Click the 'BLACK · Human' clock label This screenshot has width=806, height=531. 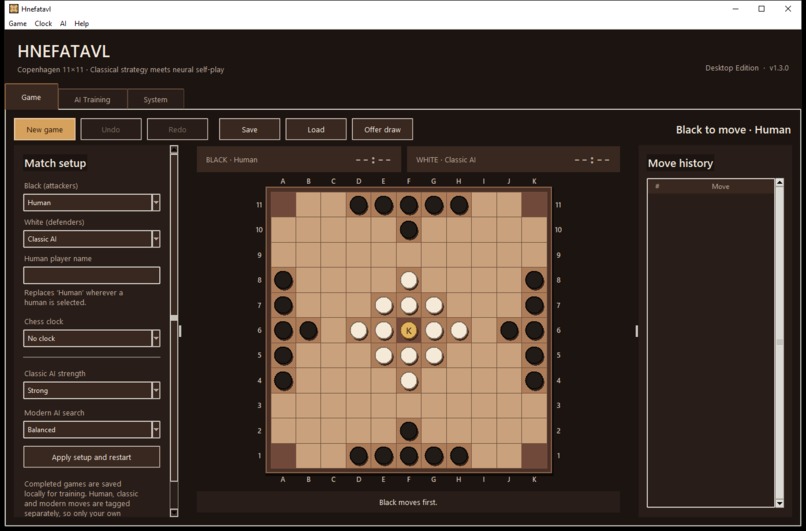pos(232,160)
